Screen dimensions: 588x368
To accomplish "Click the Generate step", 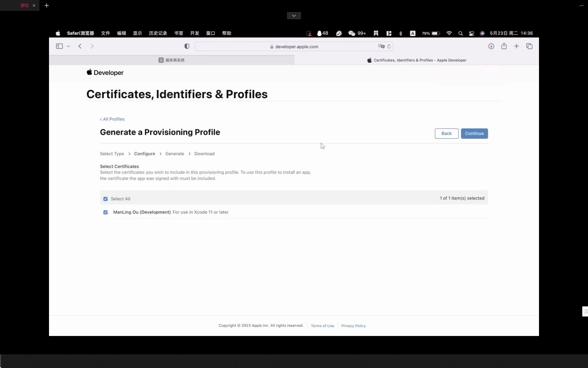I will (x=175, y=154).
